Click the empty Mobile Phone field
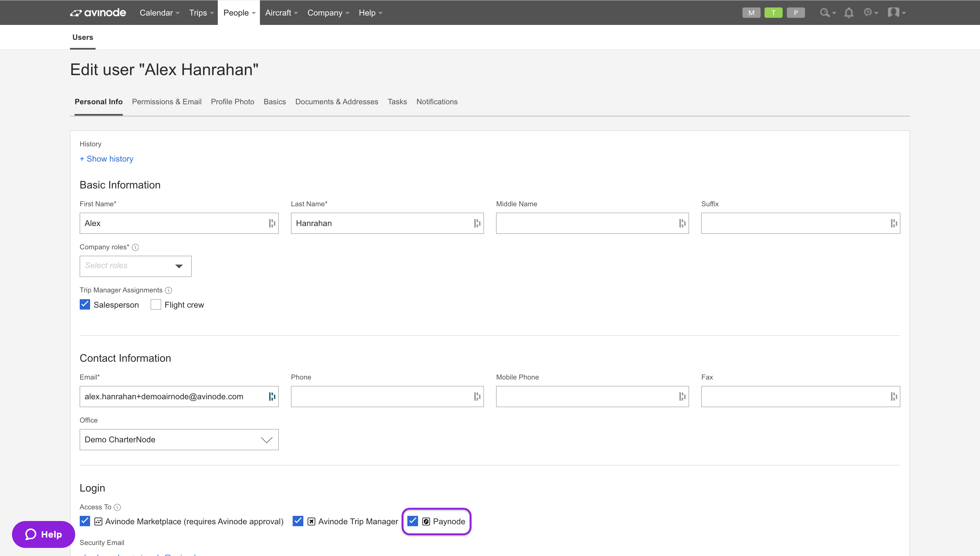This screenshot has width=980, height=556. point(592,396)
